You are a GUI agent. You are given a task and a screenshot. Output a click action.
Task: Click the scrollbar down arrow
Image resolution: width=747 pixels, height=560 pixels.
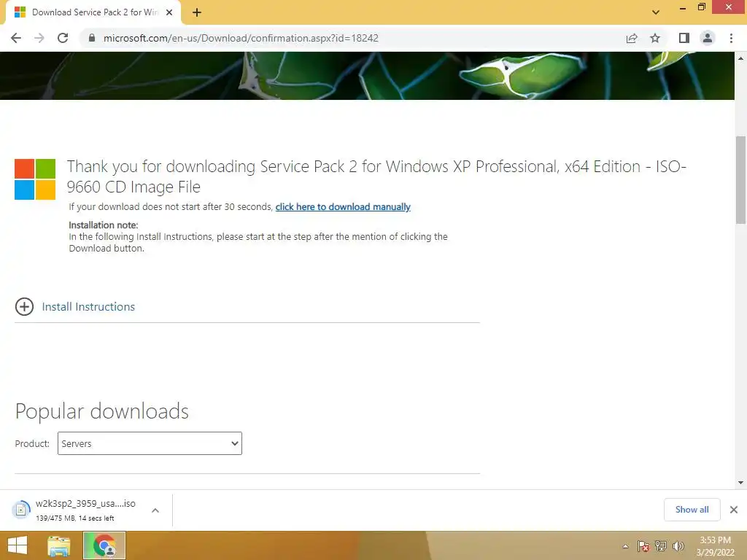741,483
